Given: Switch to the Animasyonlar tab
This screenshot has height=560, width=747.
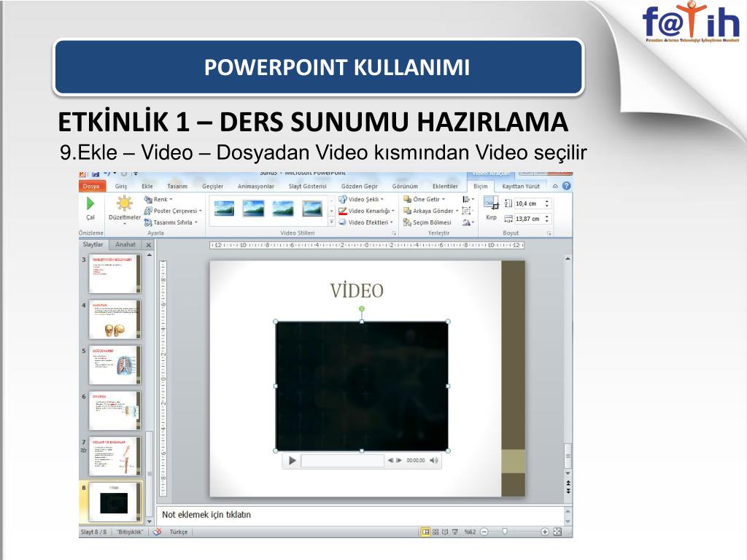Looking at the screenshot, I should click(x=256, y=186).
